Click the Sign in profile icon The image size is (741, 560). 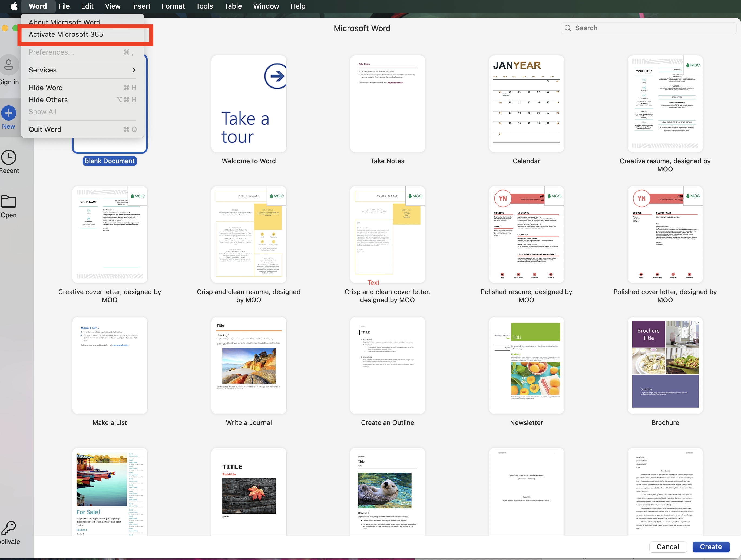pyautogui.click(x=9, y=65)
